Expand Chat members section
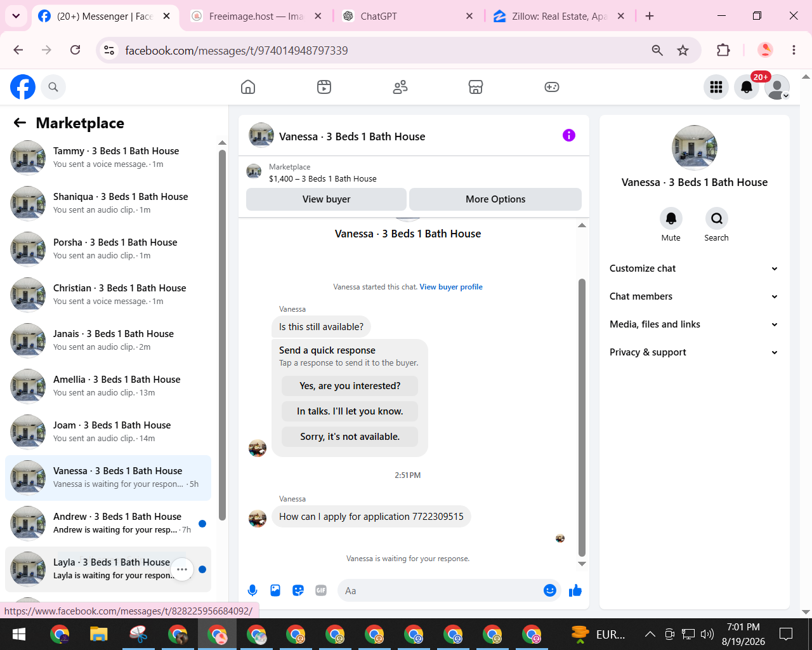Viewport: 812px width, 650px height. [x=694, y=296]
